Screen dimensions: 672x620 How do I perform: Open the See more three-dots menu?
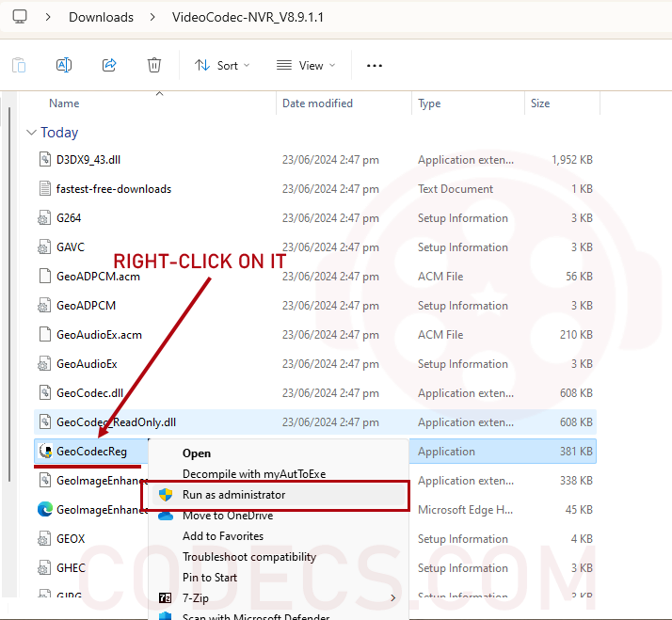pyautogui.click(x=375, y=66)
